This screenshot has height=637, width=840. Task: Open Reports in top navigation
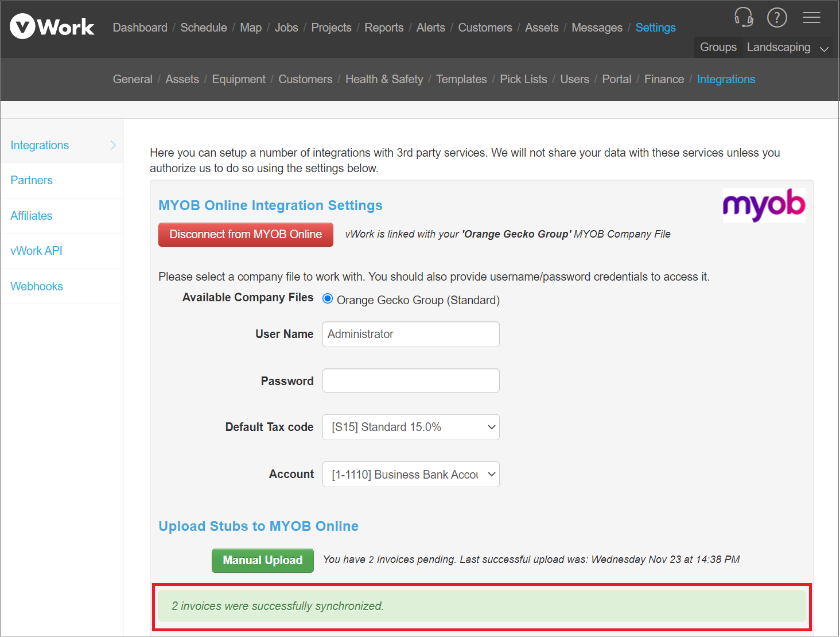[384, 28]
